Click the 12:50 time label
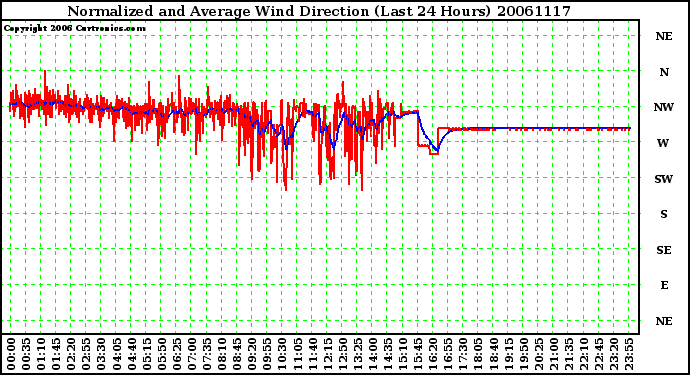This screenshot has width=690, height=375. tap(342, 354)
